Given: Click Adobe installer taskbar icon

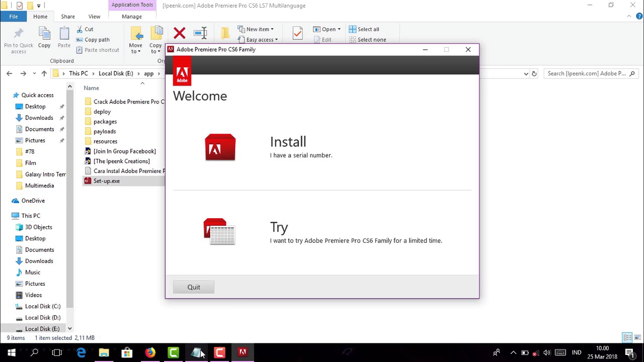Looking at the screenshot, I should tap(243, 352).
